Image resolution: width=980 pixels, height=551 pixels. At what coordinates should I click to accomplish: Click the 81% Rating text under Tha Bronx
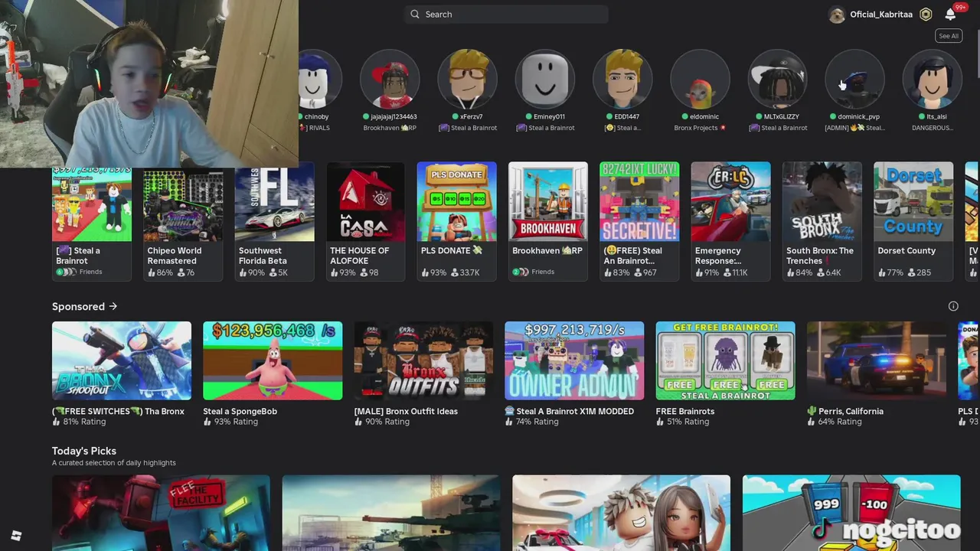(83, 422)
